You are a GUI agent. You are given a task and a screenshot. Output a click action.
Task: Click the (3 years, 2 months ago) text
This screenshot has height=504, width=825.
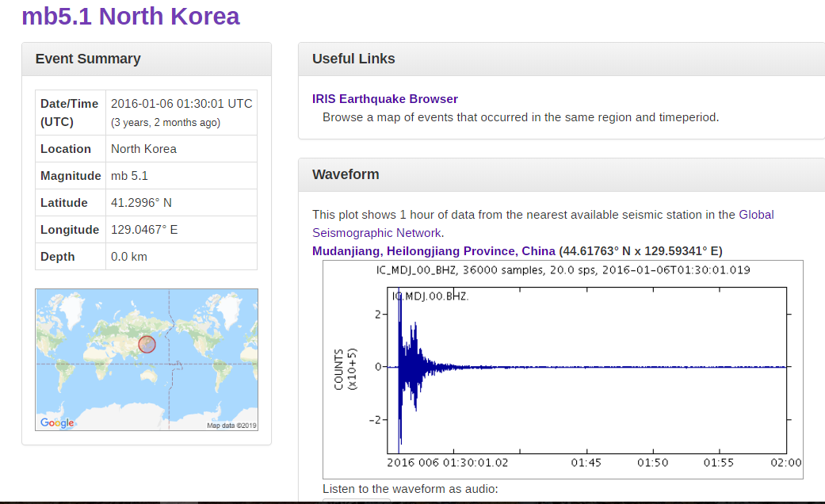click(x=165, y=123)
